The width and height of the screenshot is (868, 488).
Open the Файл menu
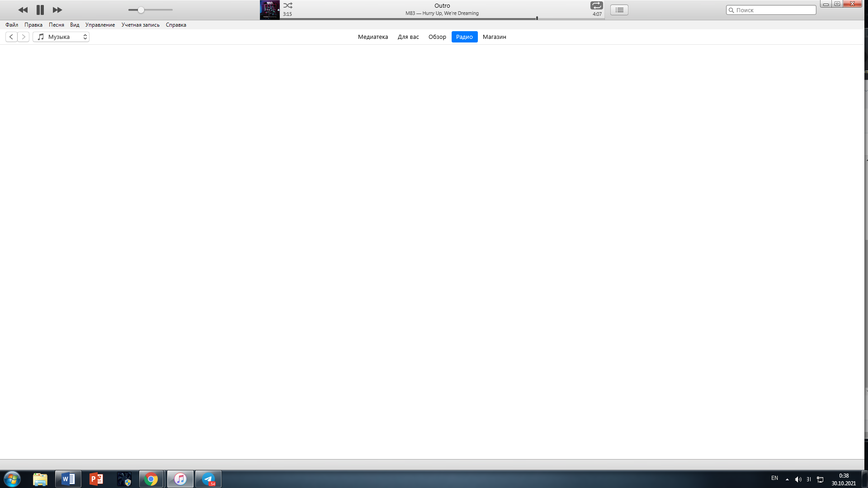pos(12,25)
